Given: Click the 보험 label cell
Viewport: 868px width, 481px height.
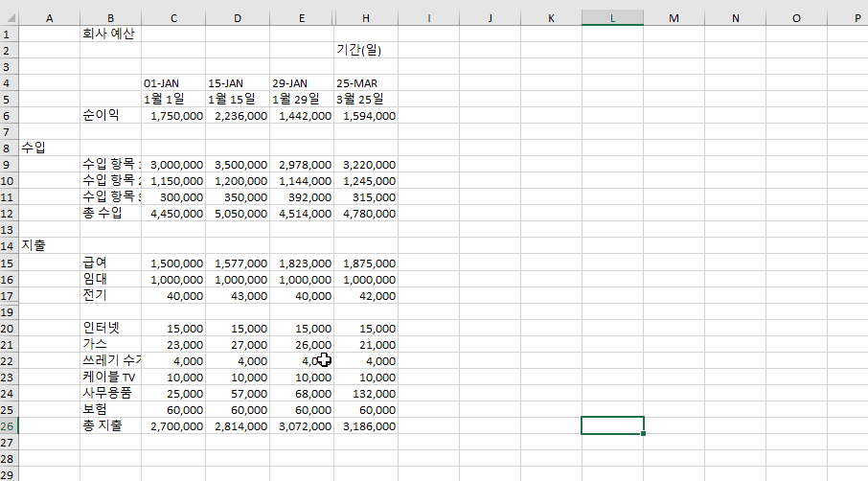Looking at the screenshot, I should (111, 410).
